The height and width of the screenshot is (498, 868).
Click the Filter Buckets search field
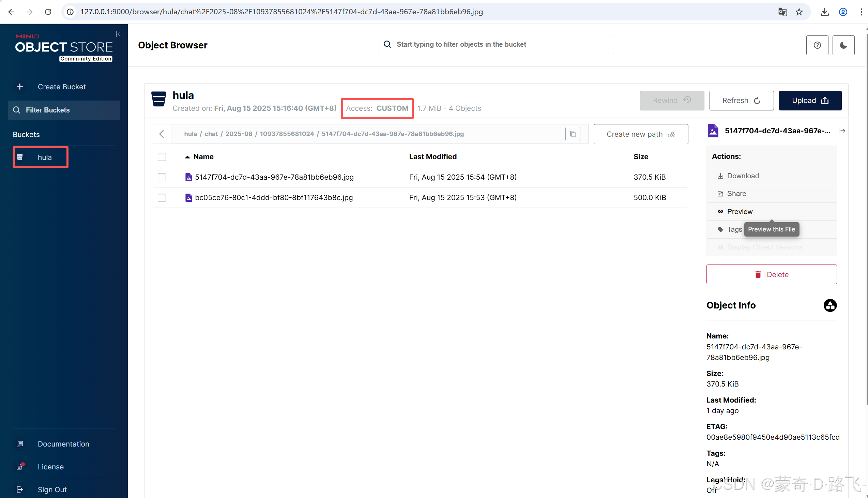64,110
